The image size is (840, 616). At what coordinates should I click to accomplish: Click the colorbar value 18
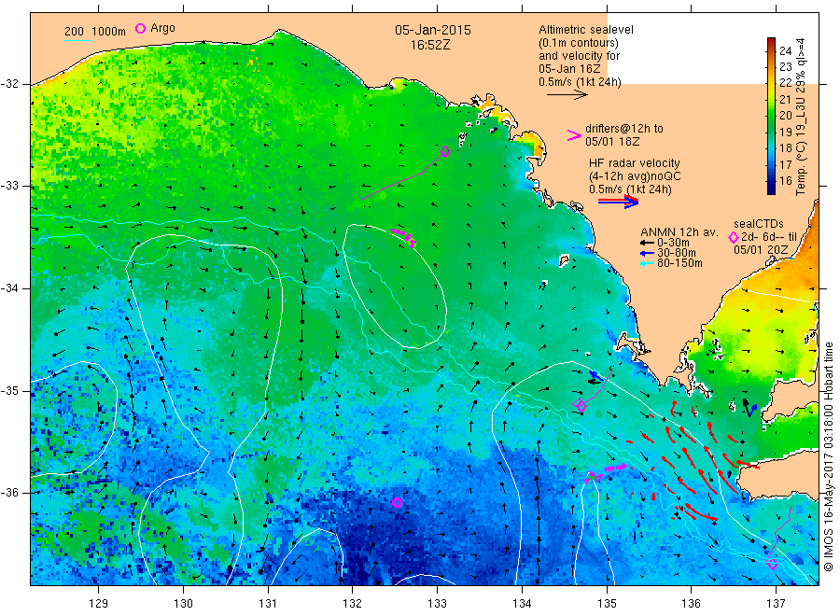pyautogui.click(x=785, y=148)
